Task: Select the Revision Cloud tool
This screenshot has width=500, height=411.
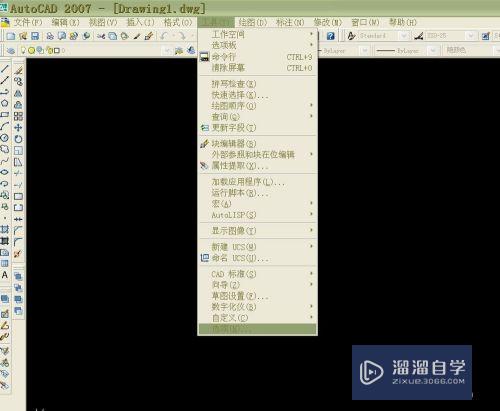Action: pyautogui.click(x=5, y=149)
